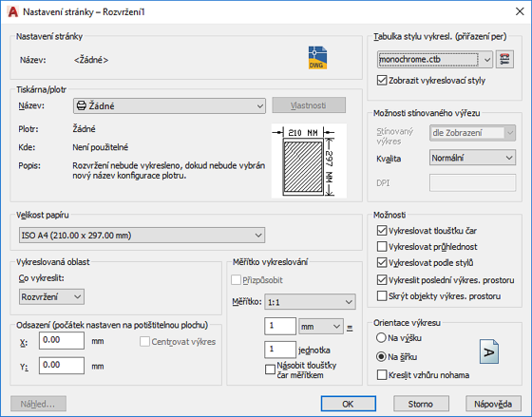Expand the Kvalita Normální dropdown
Viewport: 532px width, 417px height.
tap(472, 158)
